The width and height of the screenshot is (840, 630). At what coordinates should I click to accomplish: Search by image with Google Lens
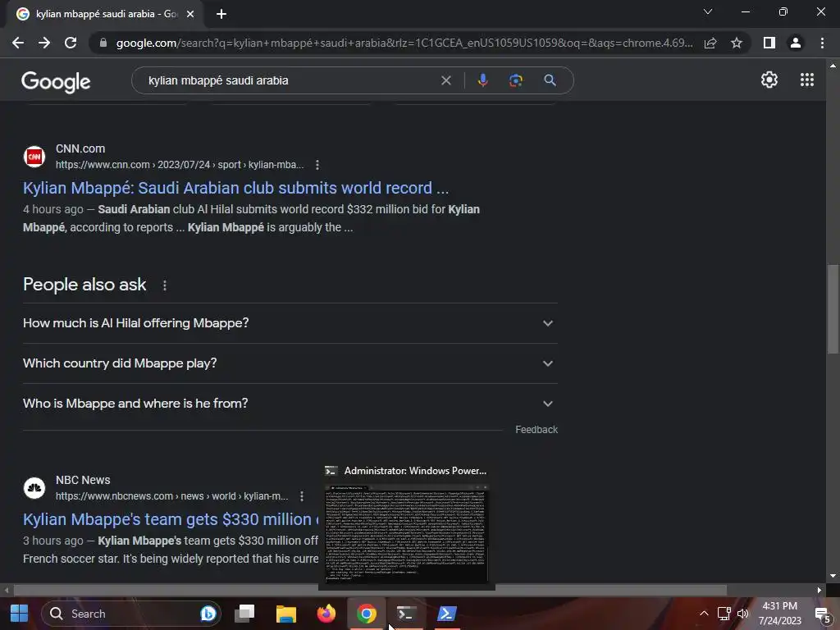[x=515, y=80]
